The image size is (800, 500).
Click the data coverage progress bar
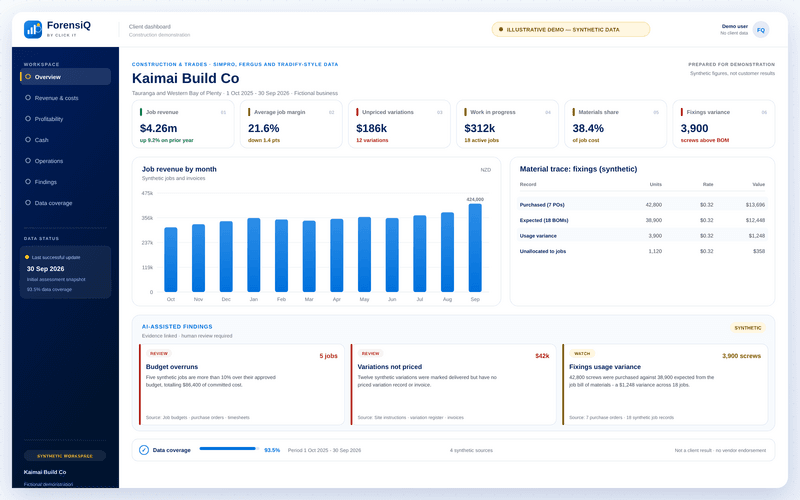[229, 448]
